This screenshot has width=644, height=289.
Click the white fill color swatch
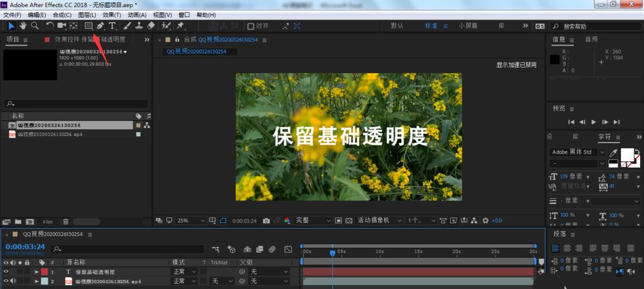(627, 154)
